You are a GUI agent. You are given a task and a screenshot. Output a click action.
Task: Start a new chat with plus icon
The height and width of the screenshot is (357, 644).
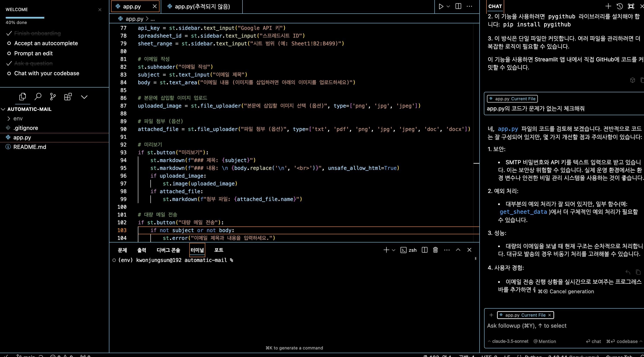608,6
